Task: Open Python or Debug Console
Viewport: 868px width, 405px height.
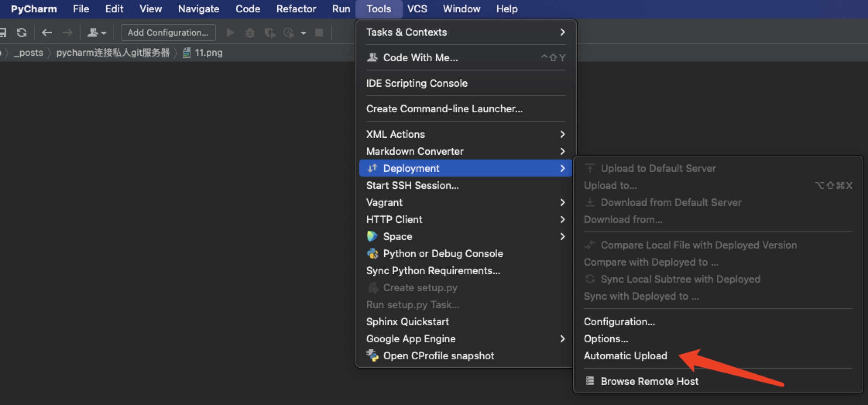Action: coord(466,254)
